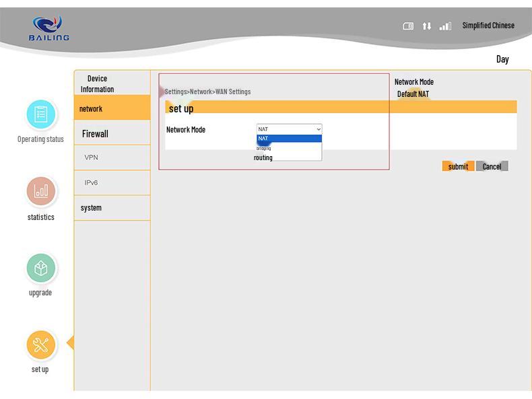Screen dimensions: 532x399
Task: Select the network menu item
Action: click(x=112, y=108)
